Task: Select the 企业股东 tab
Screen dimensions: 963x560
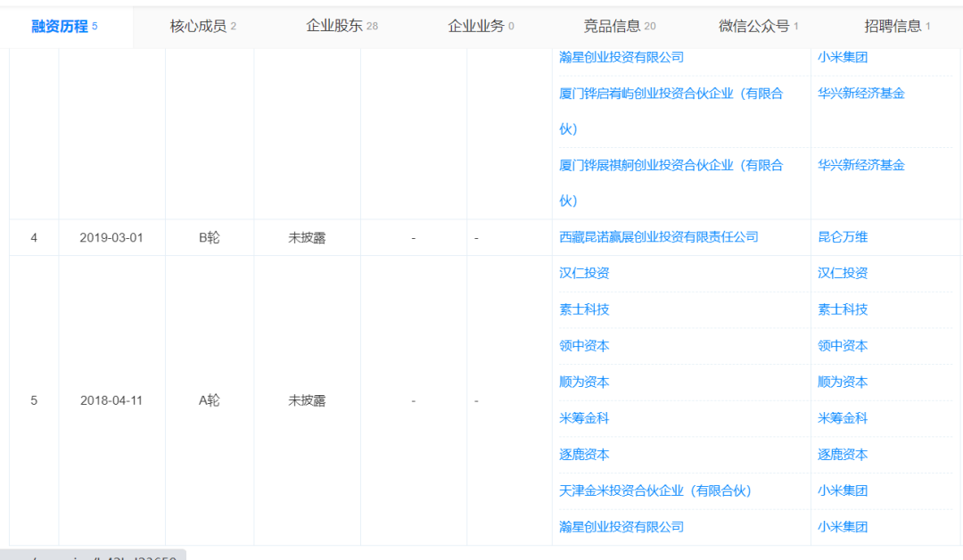Action: pyautogui.click(x=342, y=27)
